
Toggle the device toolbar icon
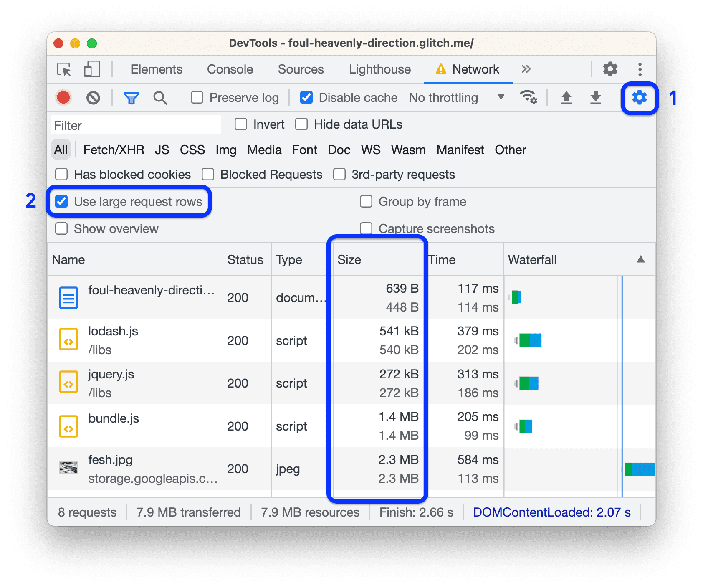tap(92, 69)
